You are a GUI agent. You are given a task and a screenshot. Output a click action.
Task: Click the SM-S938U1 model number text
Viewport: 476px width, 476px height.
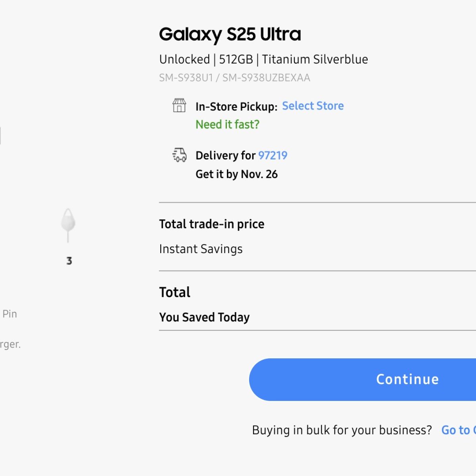click(x=186, y=78)
